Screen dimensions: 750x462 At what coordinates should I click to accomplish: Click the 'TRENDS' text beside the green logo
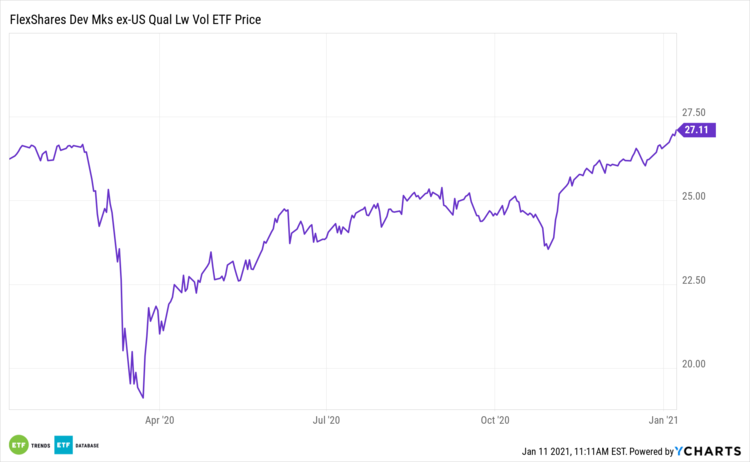[39, 444]
